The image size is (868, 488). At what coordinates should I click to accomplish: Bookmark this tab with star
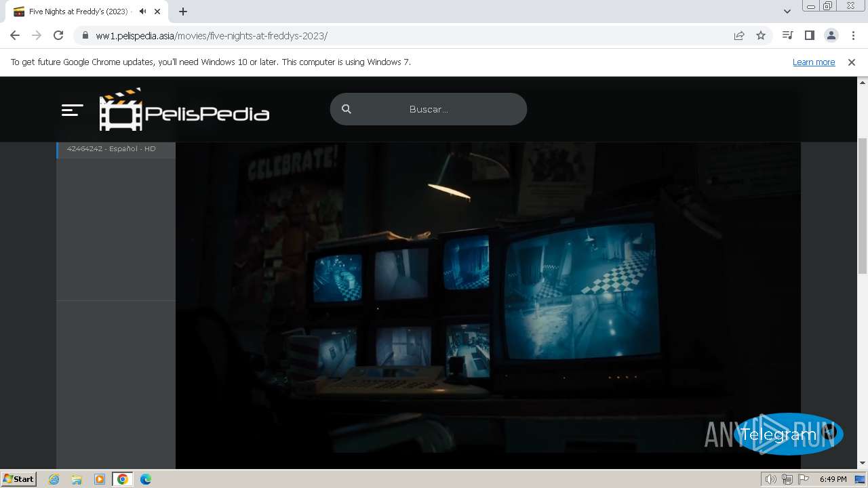761,36
